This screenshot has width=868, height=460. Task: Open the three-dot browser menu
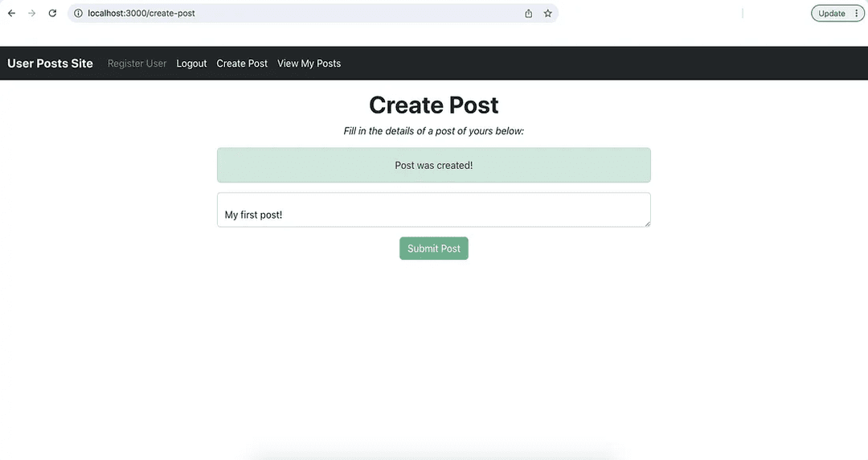[857, 14]
